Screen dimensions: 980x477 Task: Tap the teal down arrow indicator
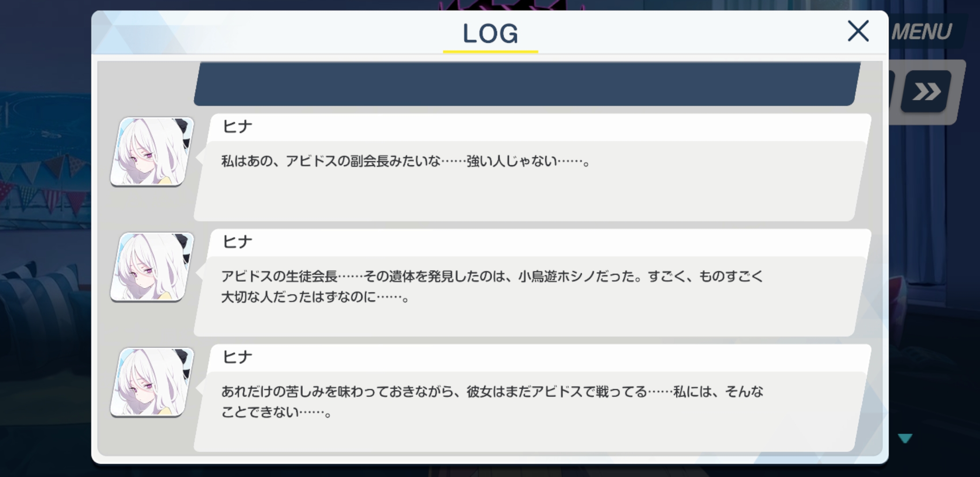point(905,438)
